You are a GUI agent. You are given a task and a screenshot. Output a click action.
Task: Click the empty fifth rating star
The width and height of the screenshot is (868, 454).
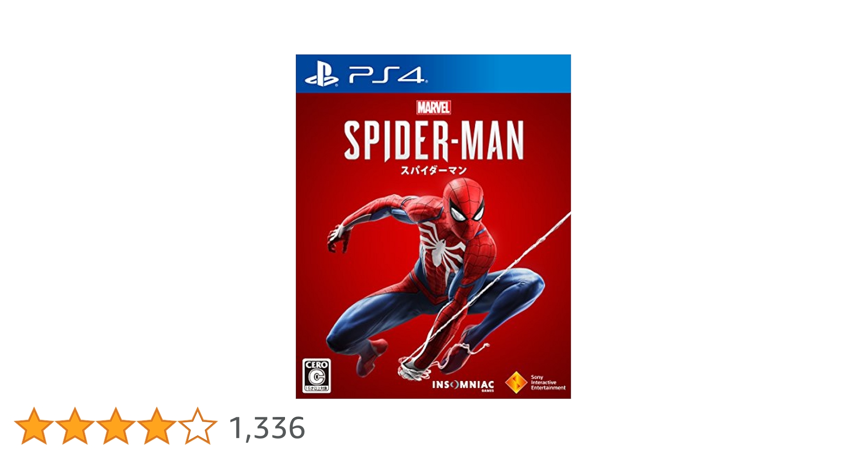point(198,426)
